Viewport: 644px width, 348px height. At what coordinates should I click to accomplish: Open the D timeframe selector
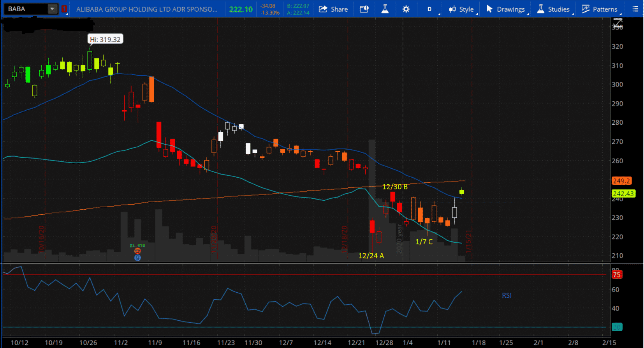point(429,9)
